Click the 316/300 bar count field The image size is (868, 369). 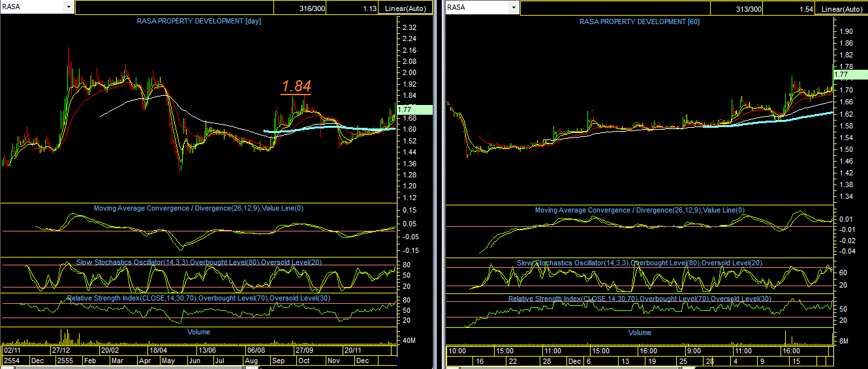pos(300,8)
